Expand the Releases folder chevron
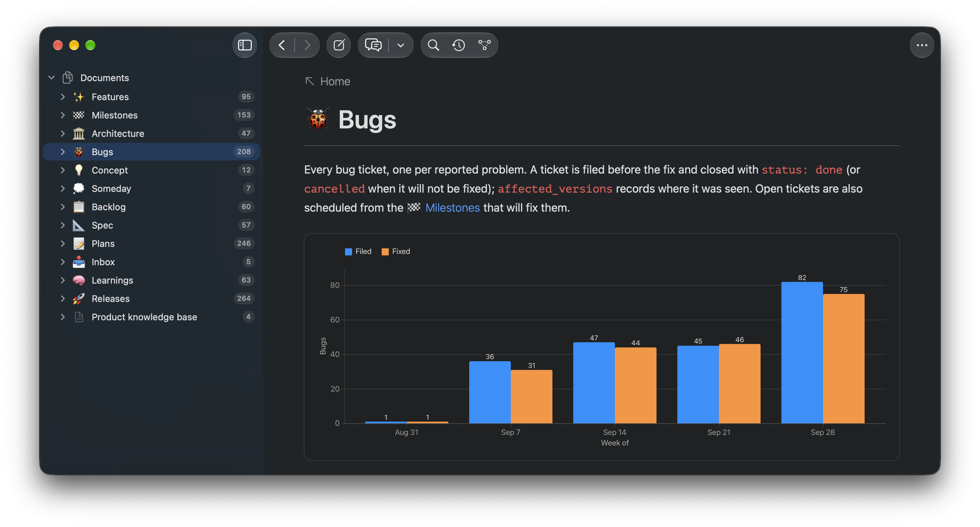Viewport: 980px width, 527px height. (x=63, y=298)
